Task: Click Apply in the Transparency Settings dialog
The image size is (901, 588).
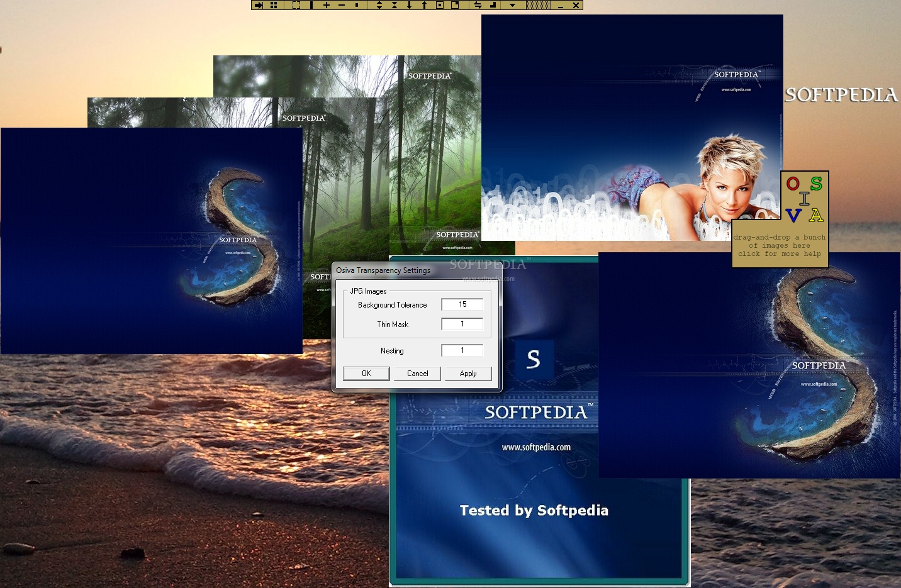Action: click(x=468, y=374)
